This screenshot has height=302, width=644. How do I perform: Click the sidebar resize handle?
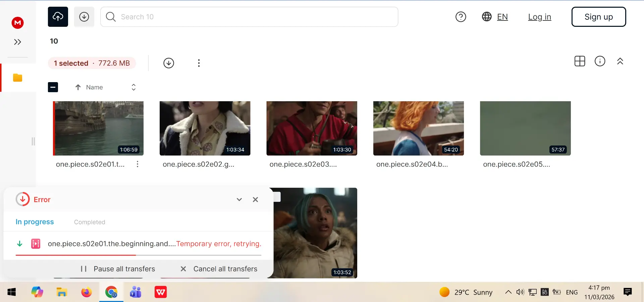tap(33, 141)
